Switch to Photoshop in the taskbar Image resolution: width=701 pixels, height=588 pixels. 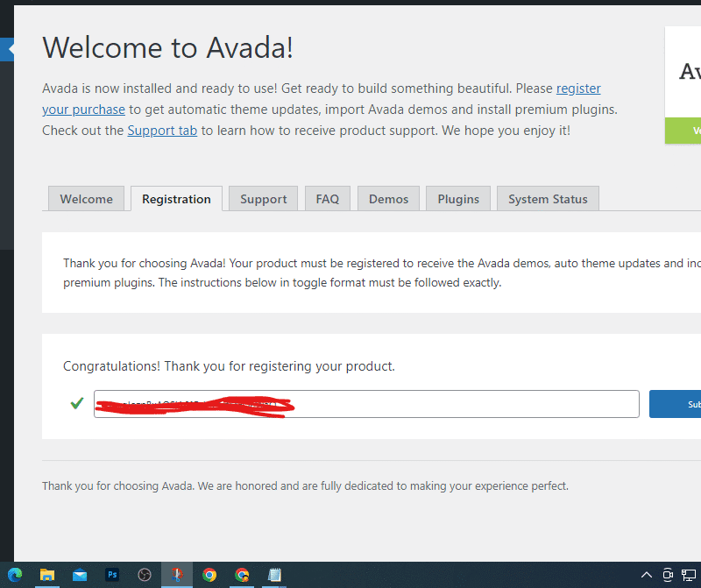(x=112, y=575)
